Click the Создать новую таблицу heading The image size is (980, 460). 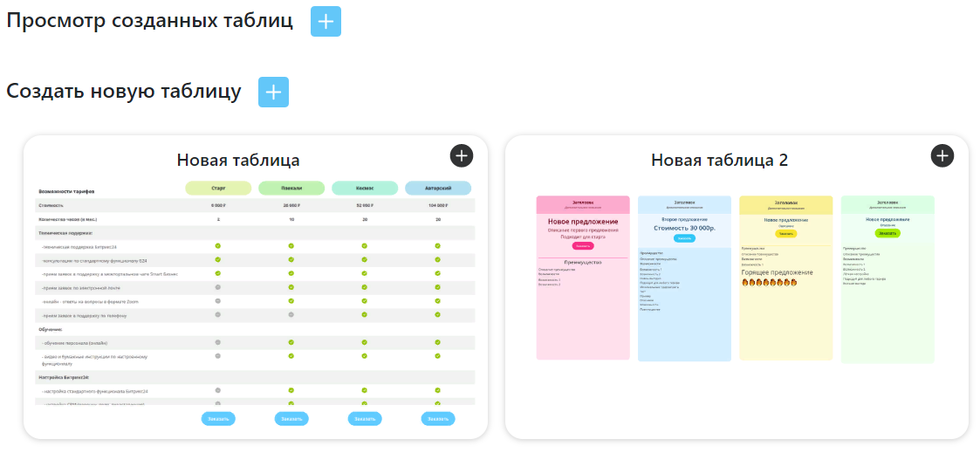[124, 92]
